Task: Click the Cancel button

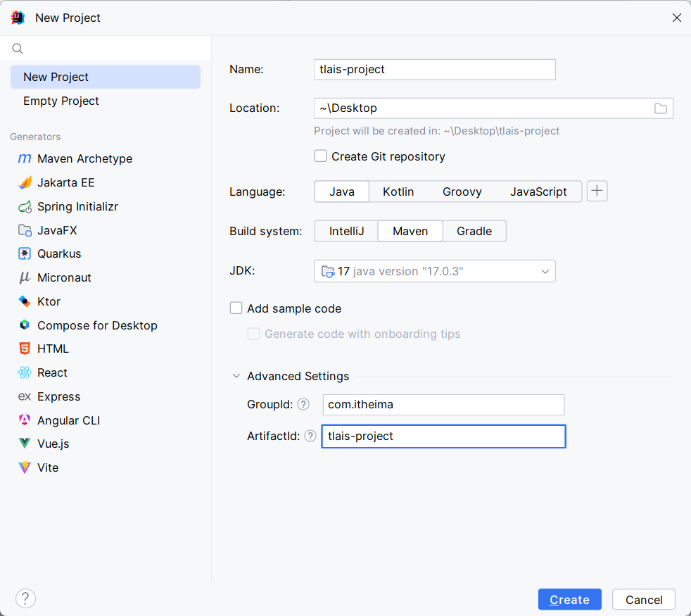Action: coord(644,599)
